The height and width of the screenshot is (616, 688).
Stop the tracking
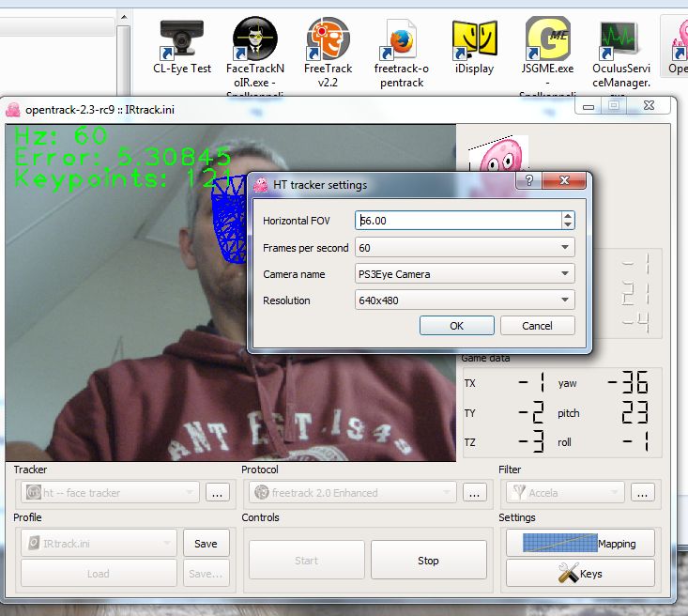pyautogui.click(x=428, y=561)
